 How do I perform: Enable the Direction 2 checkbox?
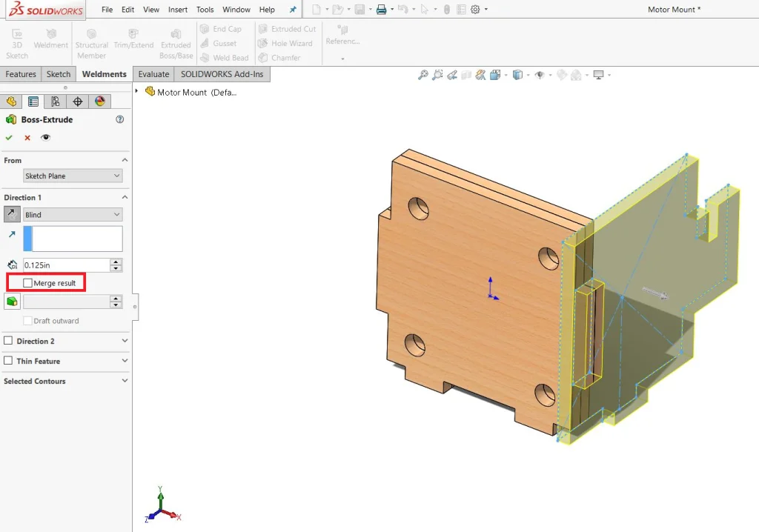(9, 341)
